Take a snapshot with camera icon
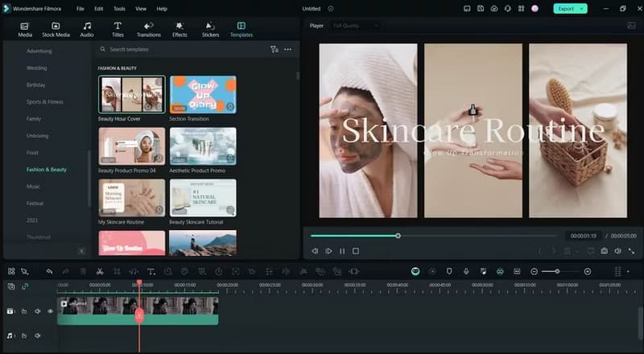Viewport: 644px width, 354px height. click(605, 251)
